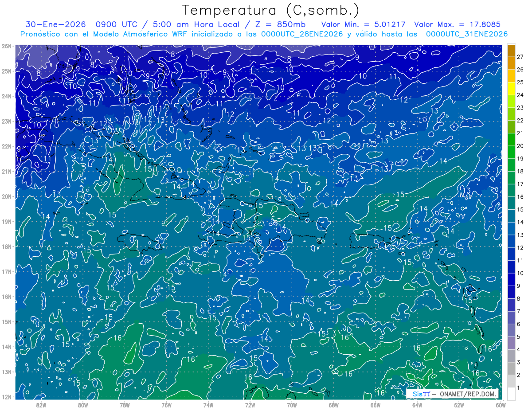Click the "Temperatura (C,somb.)" chart title

270,10
